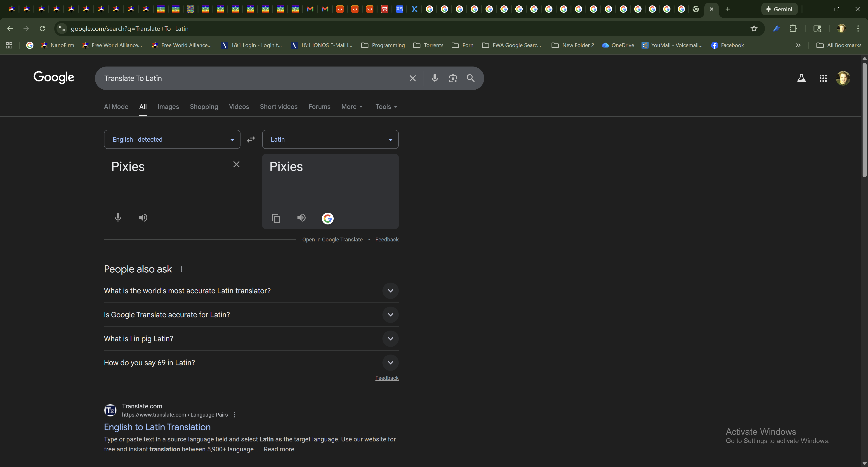This screenshot has width=868, height=467.
Task: Play audio of the source text
Action: click(143, 218)
